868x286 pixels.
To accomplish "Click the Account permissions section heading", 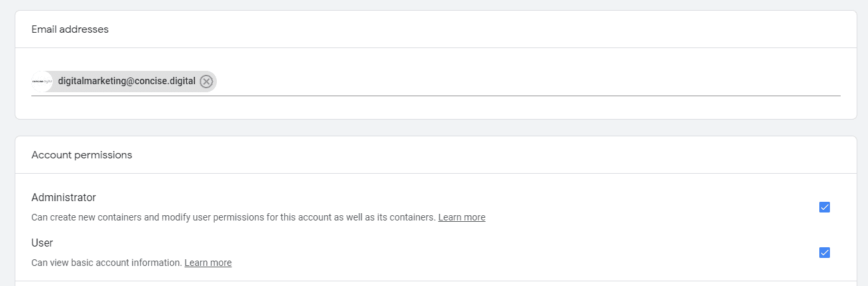I will coord(81,155).
